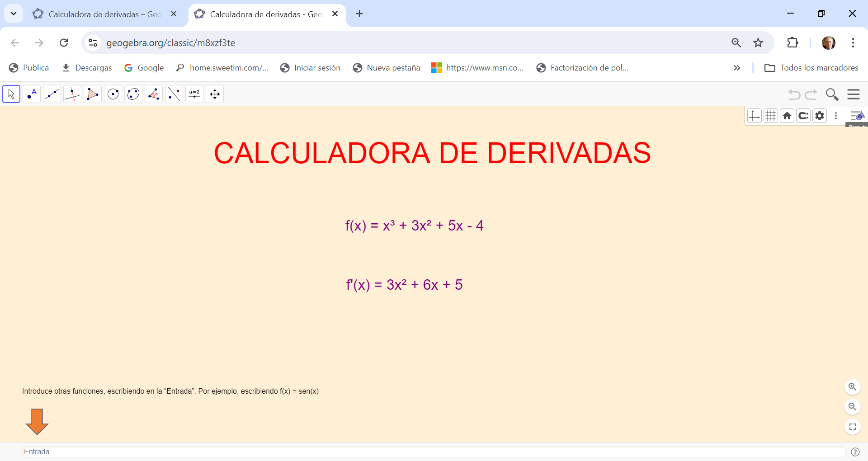This screenshot has height=461, width=868.
Task: Toggle axes visibility in graphics style bar
Action: pyautogui.click(x=754, y=116)
